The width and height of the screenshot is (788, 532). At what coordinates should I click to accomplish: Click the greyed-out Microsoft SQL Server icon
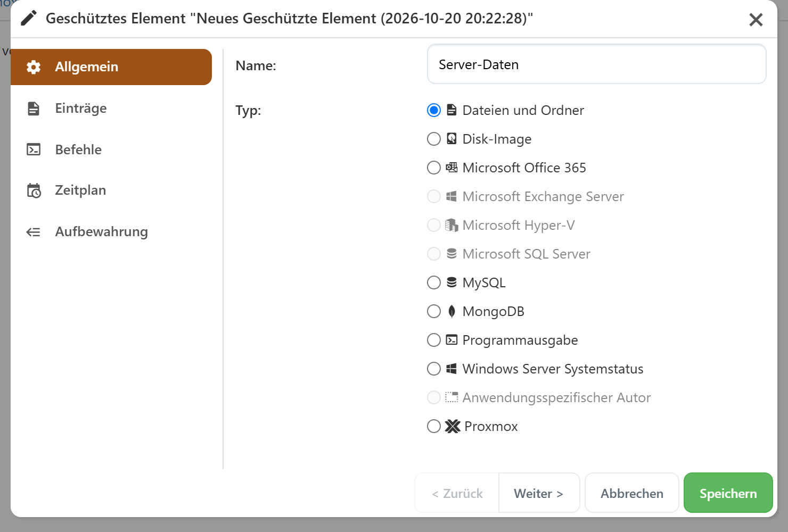point(452,254)
